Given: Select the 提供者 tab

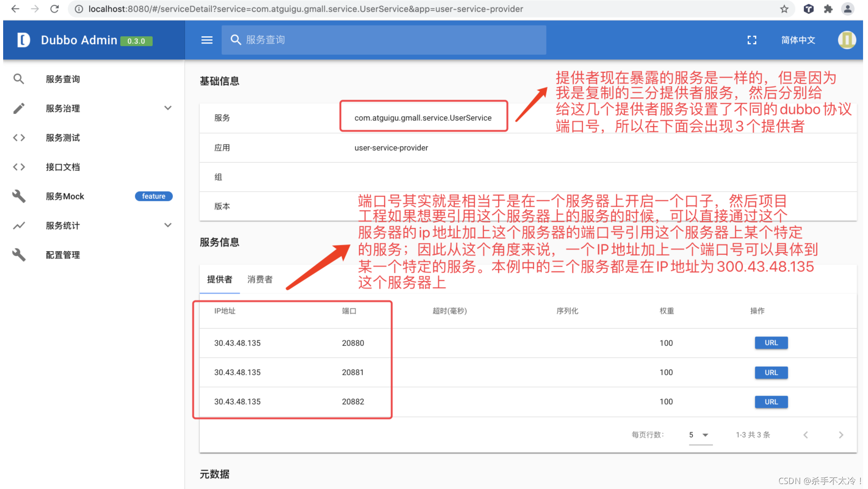Looking at the screenshot, I should point(219,279).
